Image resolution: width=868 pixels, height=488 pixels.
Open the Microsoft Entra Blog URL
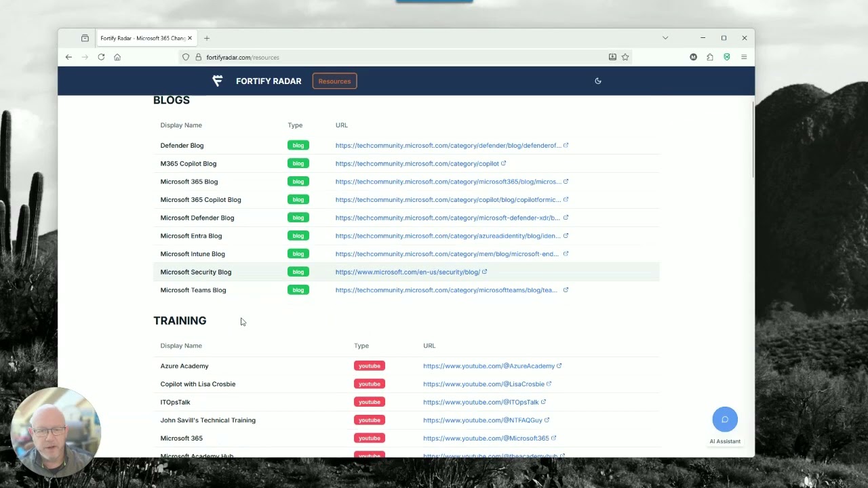pyautogui.click(x=452, y=236)
